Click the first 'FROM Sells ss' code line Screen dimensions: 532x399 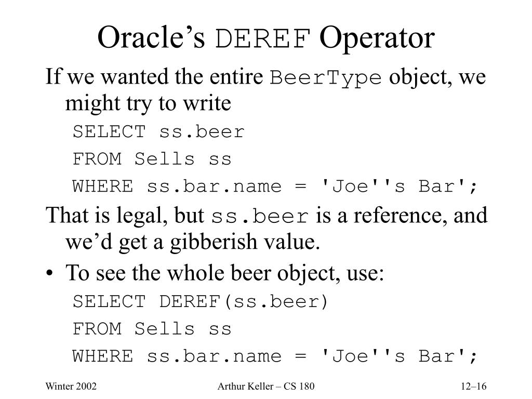152,159
